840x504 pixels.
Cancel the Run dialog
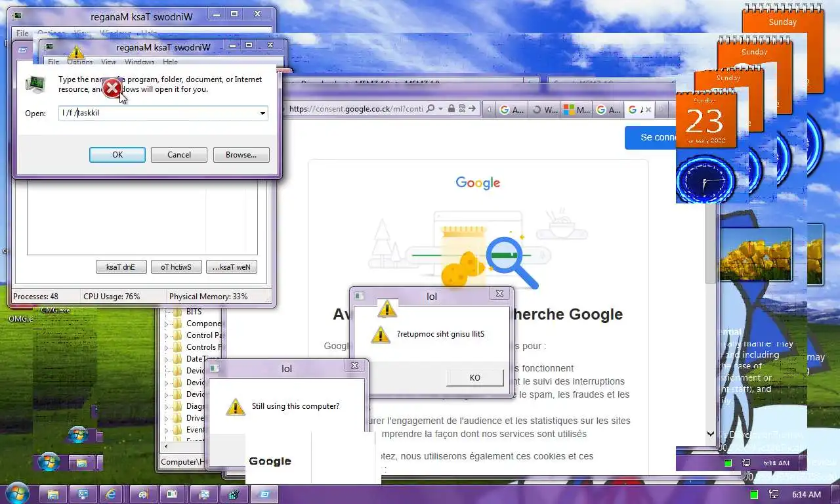point(179,155)
